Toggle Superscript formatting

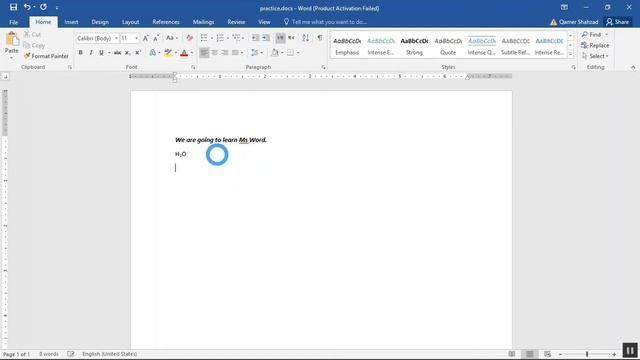pyautogui.click(x=138, y=53)
